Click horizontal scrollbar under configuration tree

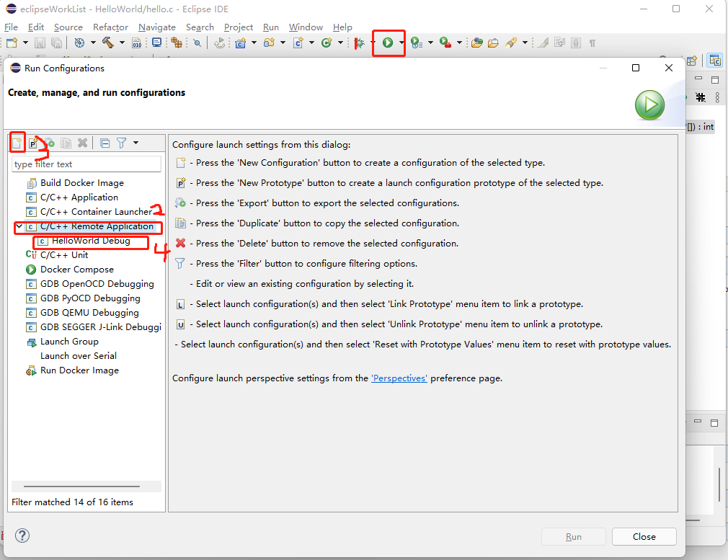81,486
